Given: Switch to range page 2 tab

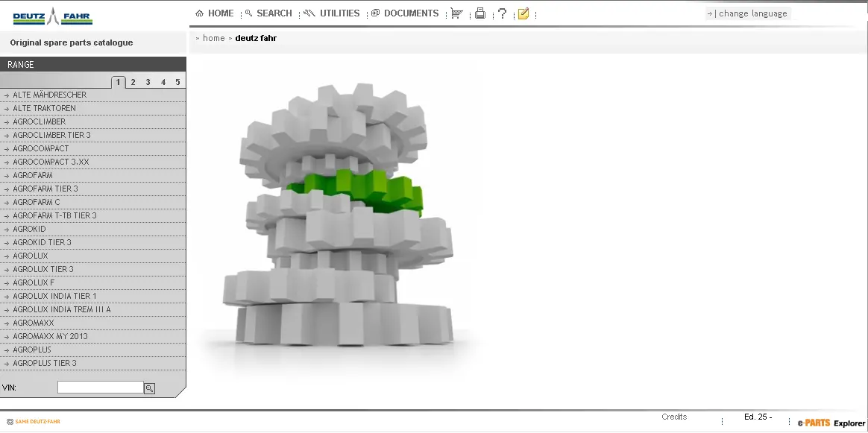Looking at the screenshot, I should click(x=133, y=82).
